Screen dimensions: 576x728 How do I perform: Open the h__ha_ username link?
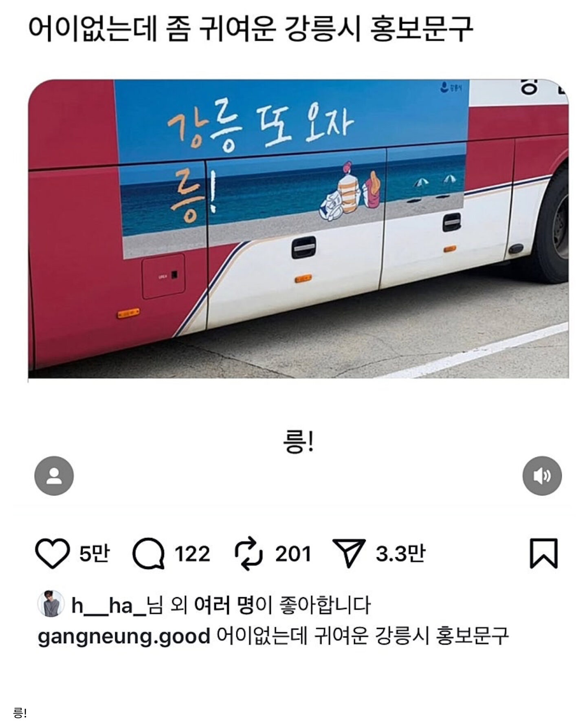coord(109,605)
